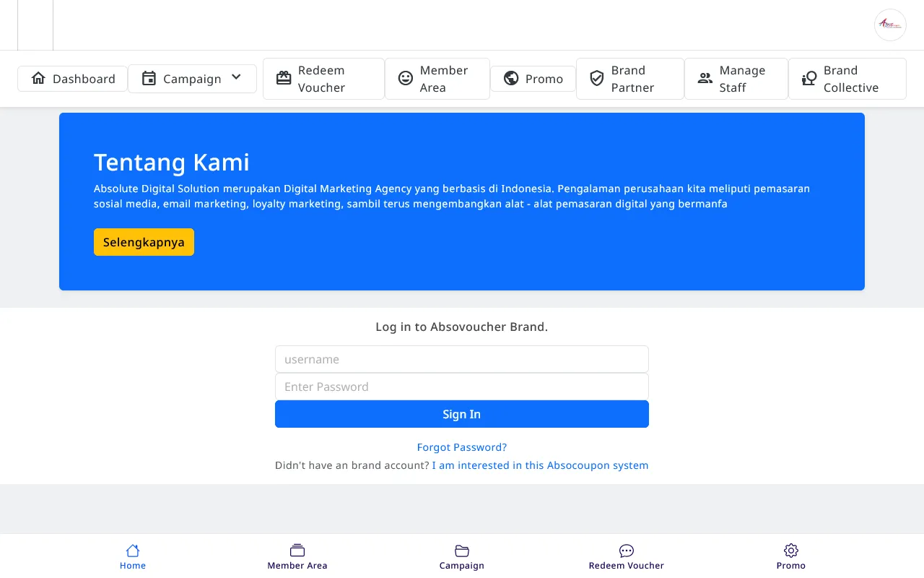The width and height of the screenshot is (924, 578).
Task: Select the Redeem Voucher label in the bottom bar
Action: [x=627, y=566]
